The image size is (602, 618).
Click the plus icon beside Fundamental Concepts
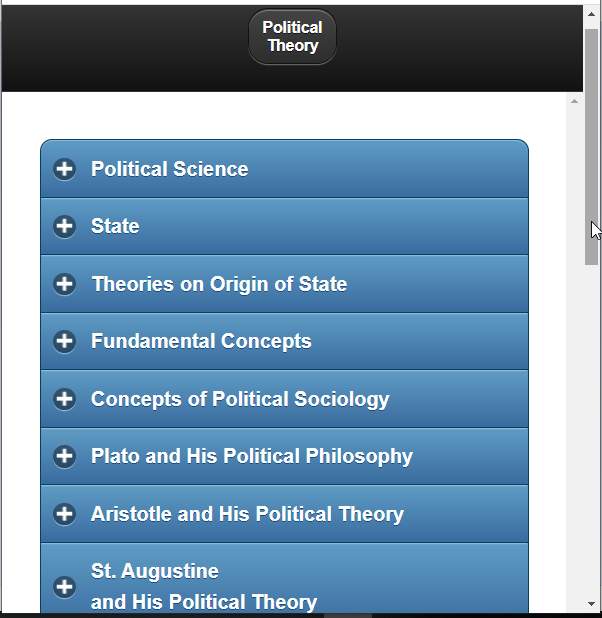click(x=64, y=341)
